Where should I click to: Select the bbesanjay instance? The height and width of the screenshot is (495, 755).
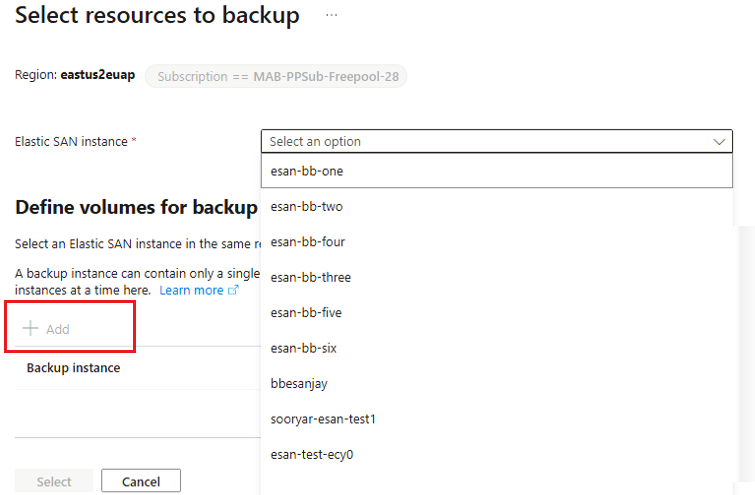point(496,383)
